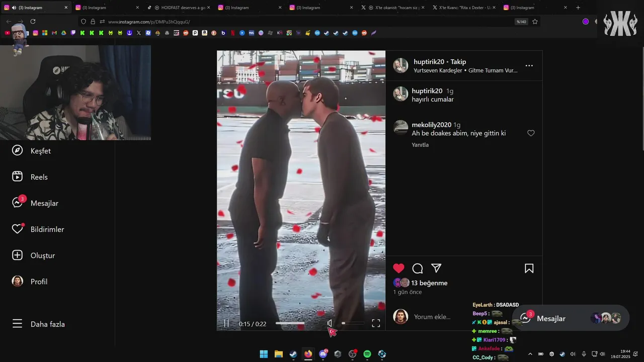This screenshot has height=362, width=644.
Task: Open Discord from the taskbar
Action: tap(323, 354)
